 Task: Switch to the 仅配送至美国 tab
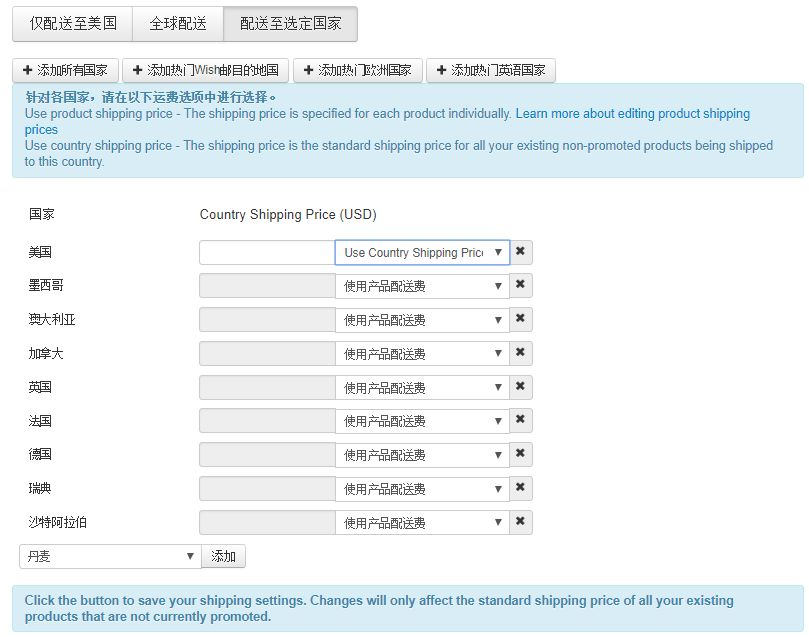(73, 23)
